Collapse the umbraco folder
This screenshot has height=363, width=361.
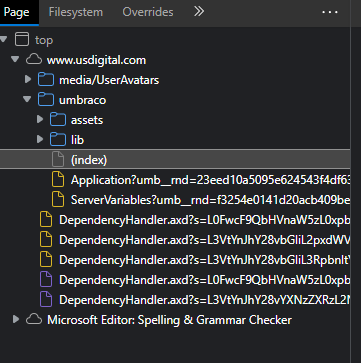click(27, 100)
